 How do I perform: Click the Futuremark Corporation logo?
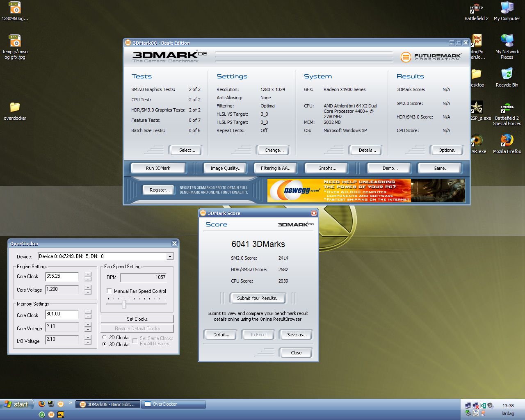[431, 57]
